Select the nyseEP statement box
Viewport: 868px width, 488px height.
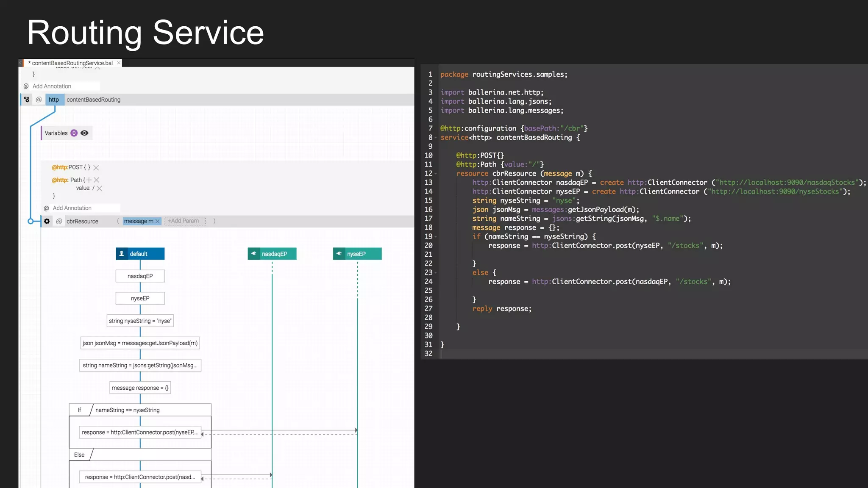pos(140,299)
